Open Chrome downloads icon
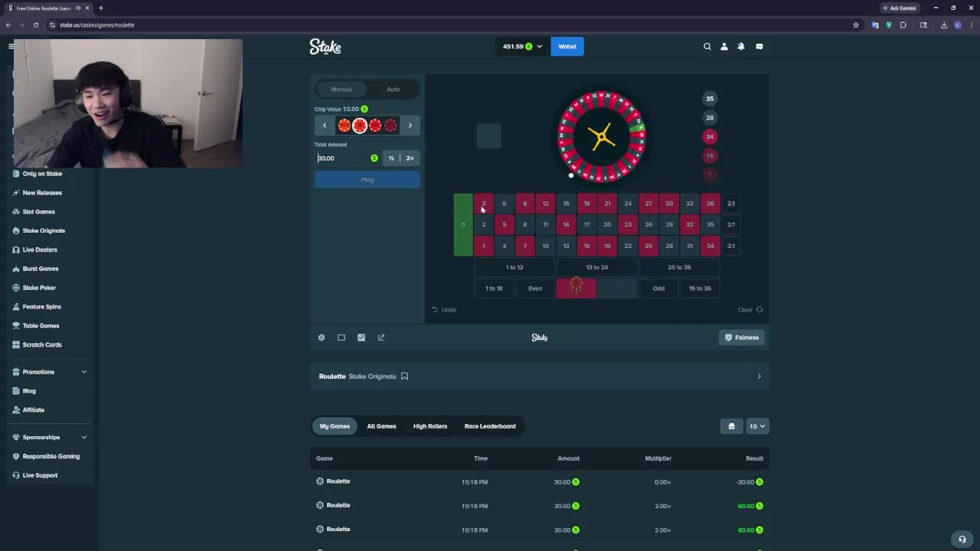 pyautogui.click(x=944, y=24)
